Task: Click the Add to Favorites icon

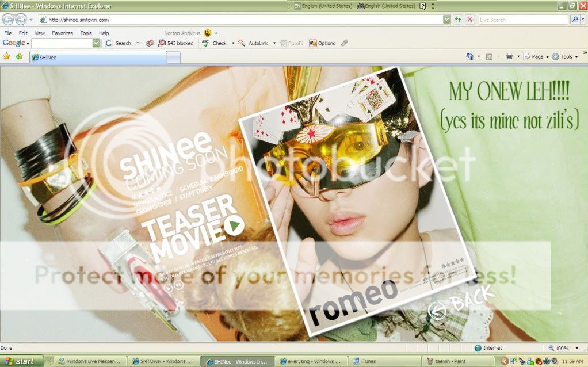Action: click(x=19, y=56)
